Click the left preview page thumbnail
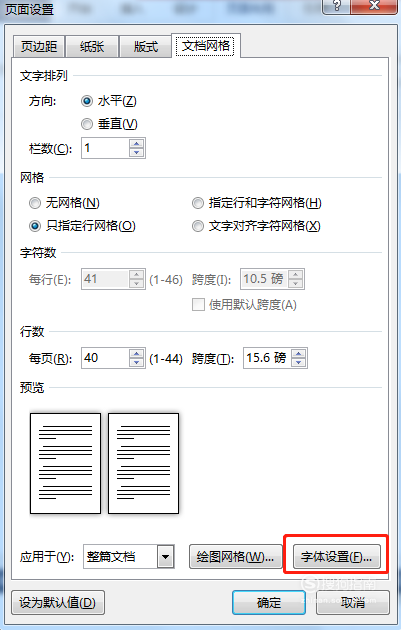 (65, 463)
